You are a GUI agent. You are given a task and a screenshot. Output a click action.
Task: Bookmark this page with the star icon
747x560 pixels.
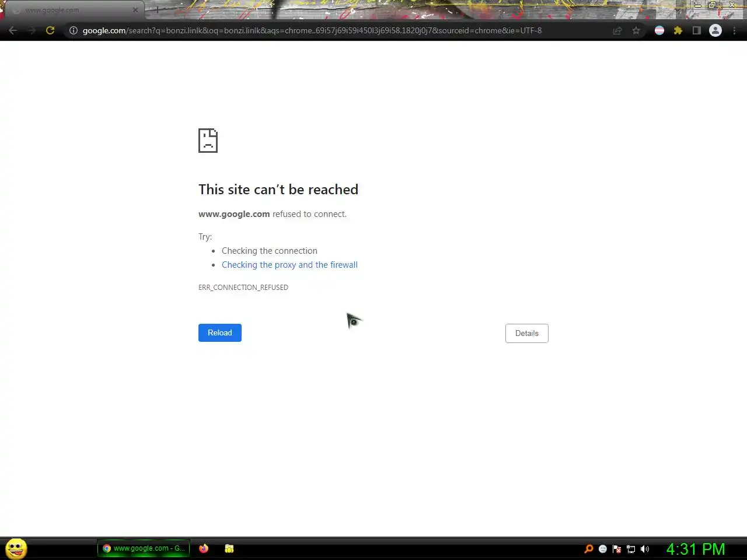(636, 30)
